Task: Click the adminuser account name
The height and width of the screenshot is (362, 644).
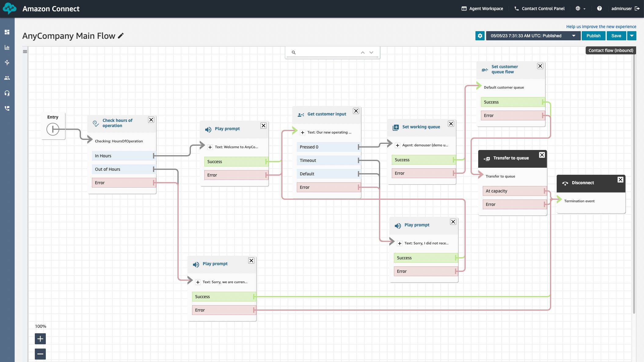Action: point(621,9)
